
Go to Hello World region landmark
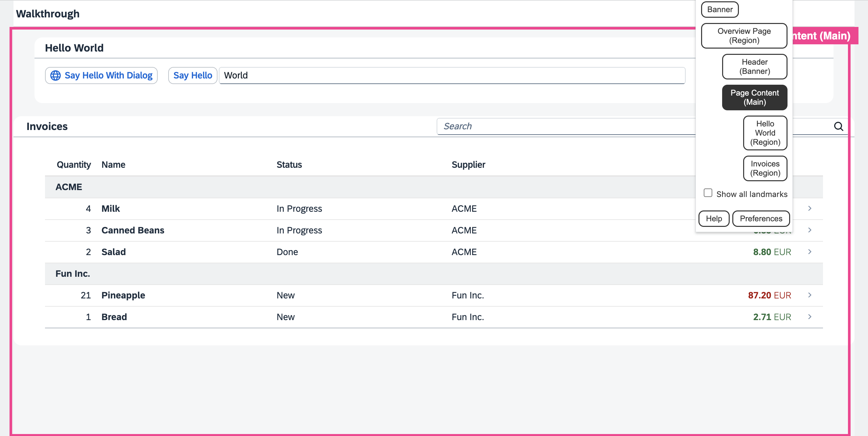[x=765, y=133]
